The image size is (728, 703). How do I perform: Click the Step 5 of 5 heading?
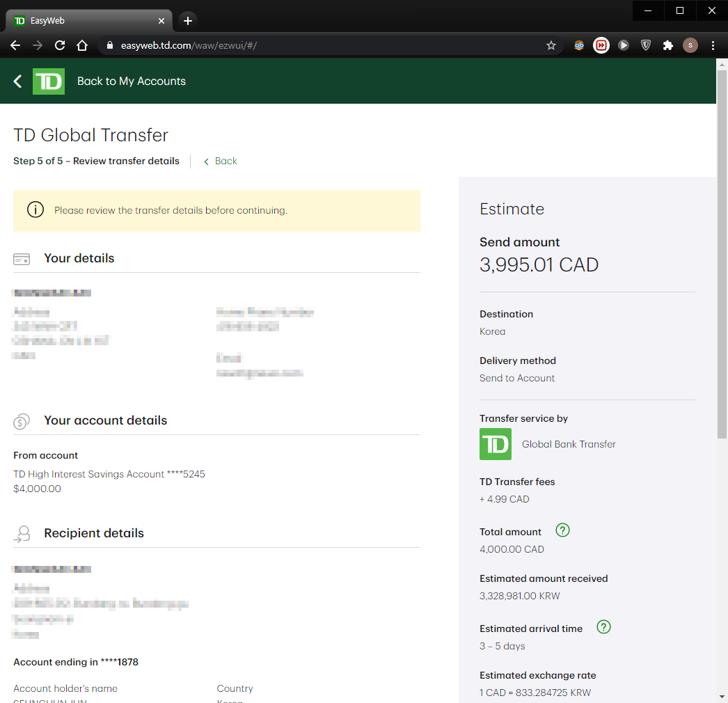coord(96,161)
